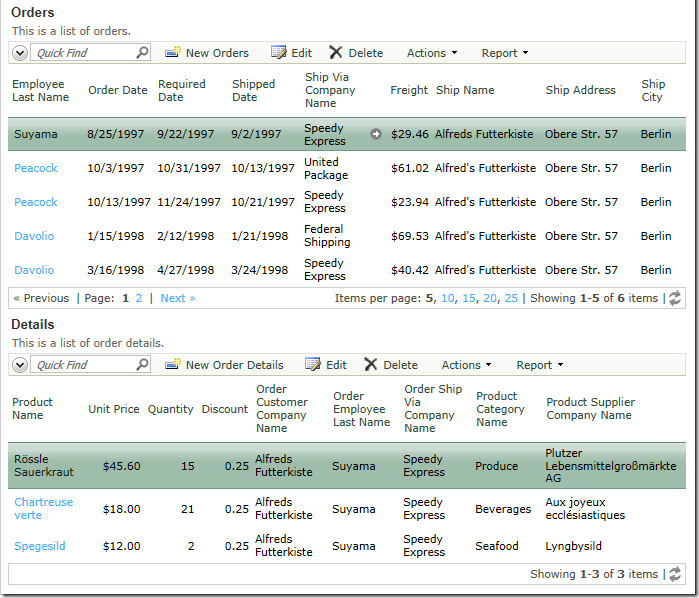Viewport: 699px width, 598px height.
Task: Open Davolio order dated 3/16/1998
Action: coord(34,270)
